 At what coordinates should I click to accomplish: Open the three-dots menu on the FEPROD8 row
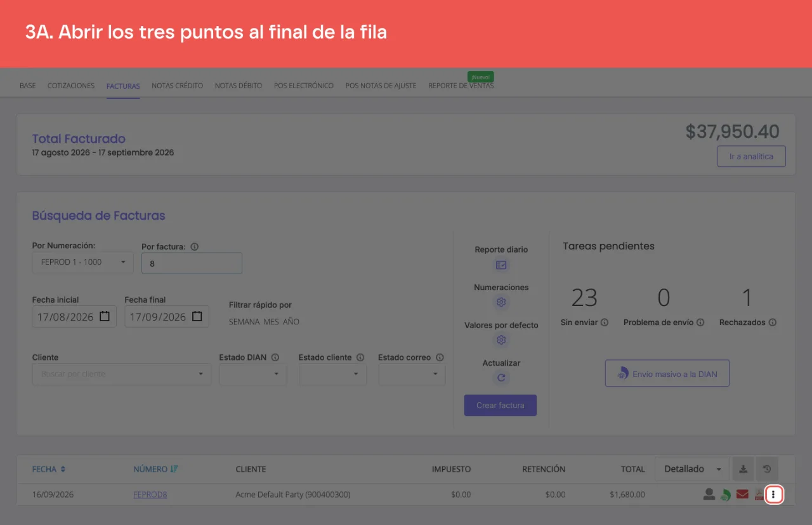773,495
